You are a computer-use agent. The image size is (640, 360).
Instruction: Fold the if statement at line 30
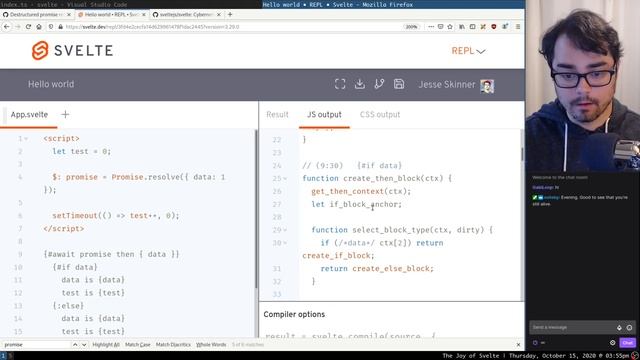[285, 243]
